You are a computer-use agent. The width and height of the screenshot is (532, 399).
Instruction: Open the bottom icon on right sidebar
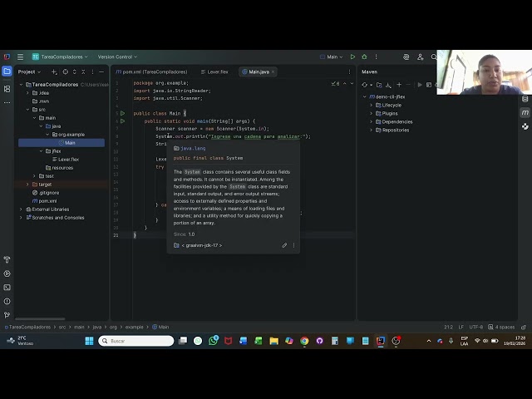click(x=525, y=126)
